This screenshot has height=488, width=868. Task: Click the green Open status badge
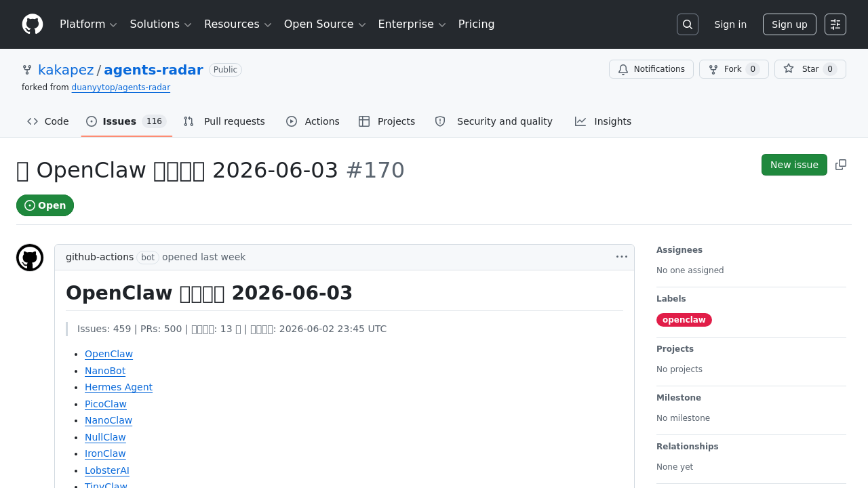[45, 205]
